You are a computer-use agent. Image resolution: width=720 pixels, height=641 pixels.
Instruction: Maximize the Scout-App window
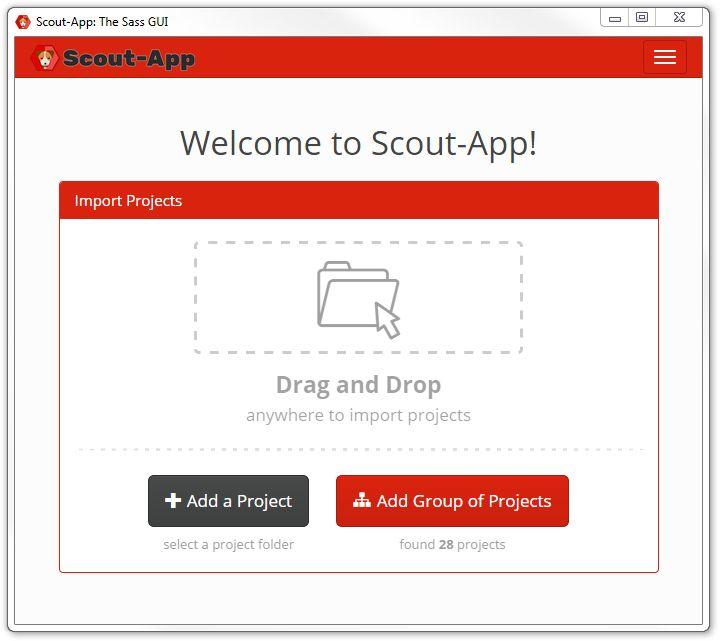[641, 17]
